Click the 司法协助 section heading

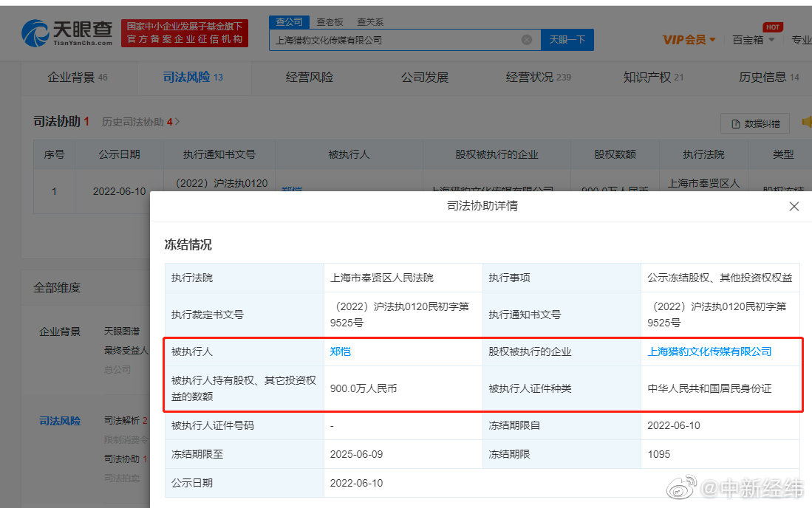56,122
